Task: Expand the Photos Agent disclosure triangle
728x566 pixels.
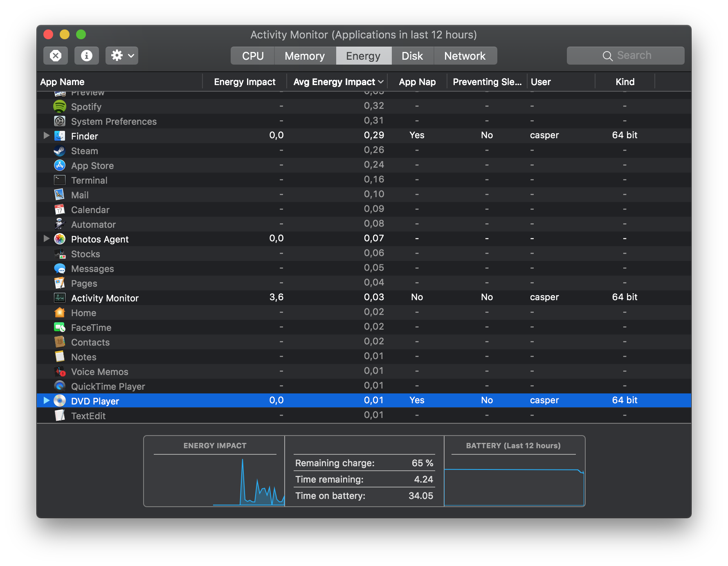Action: [46, 238]
